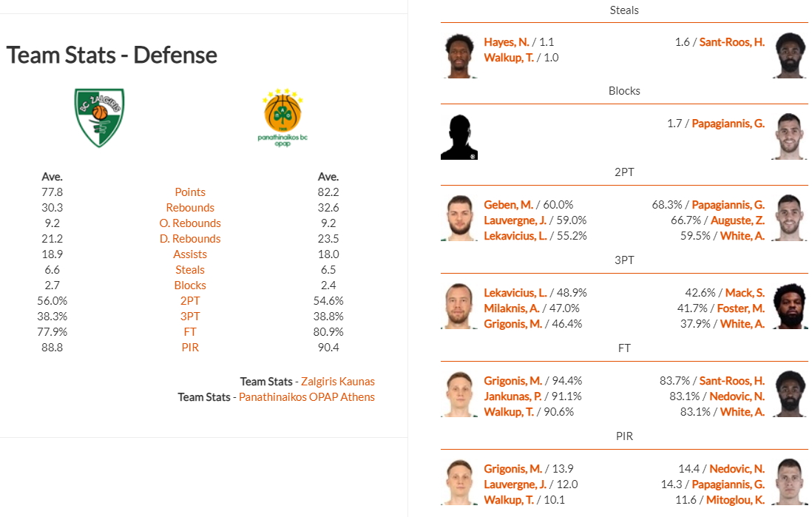Open Sant-Roos, H. profile under Steals
The width and height of the screenshot is (812, 517).
pyautogui.click(x=732, y=42)
